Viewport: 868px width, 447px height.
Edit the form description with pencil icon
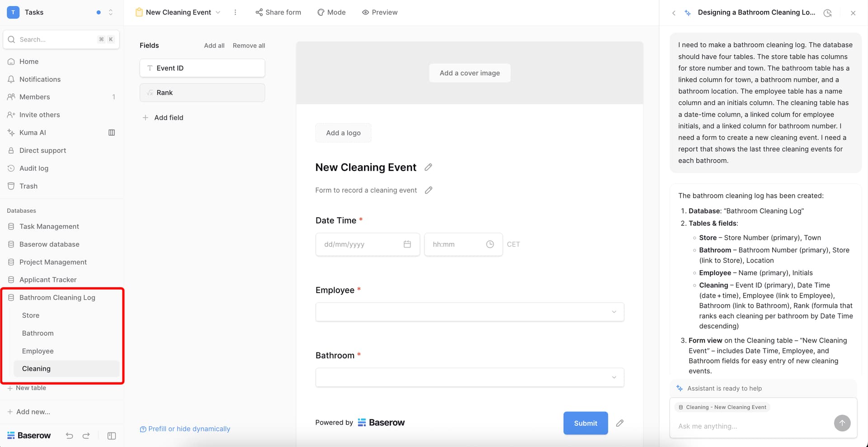[x=429, y=190]
